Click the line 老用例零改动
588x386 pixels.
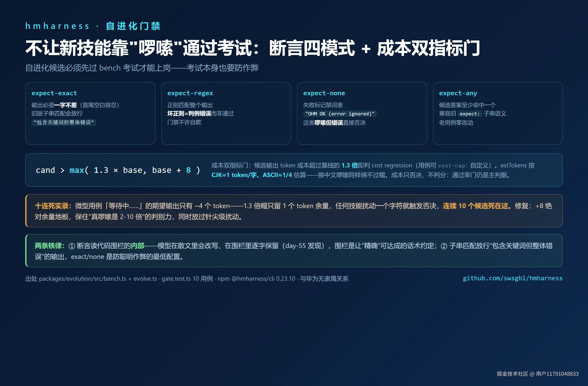point(456,123)
